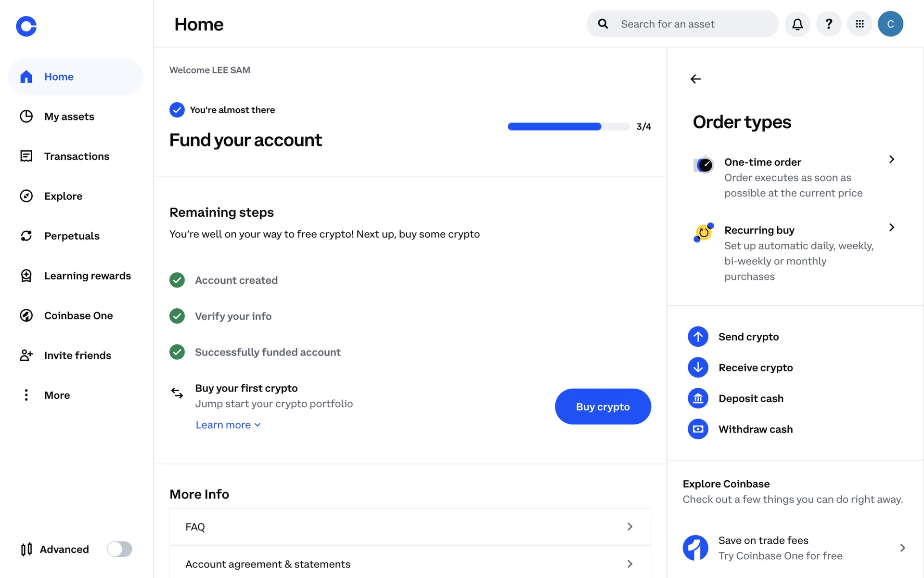The height and width of the screenshot is (578, 924).
Task: Click the Deposit cash bank icon
Action: 698,398
